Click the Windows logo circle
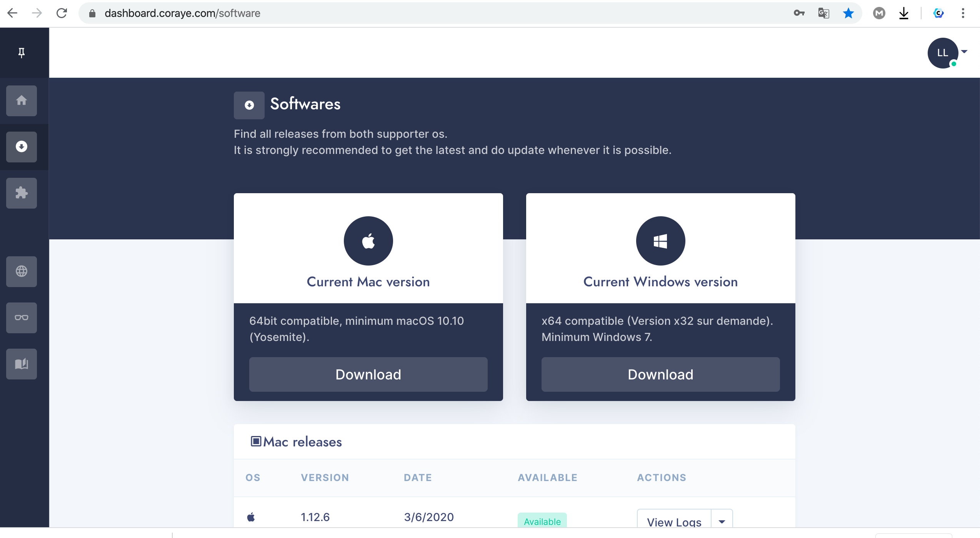980x538 pixels. (661, 241)
